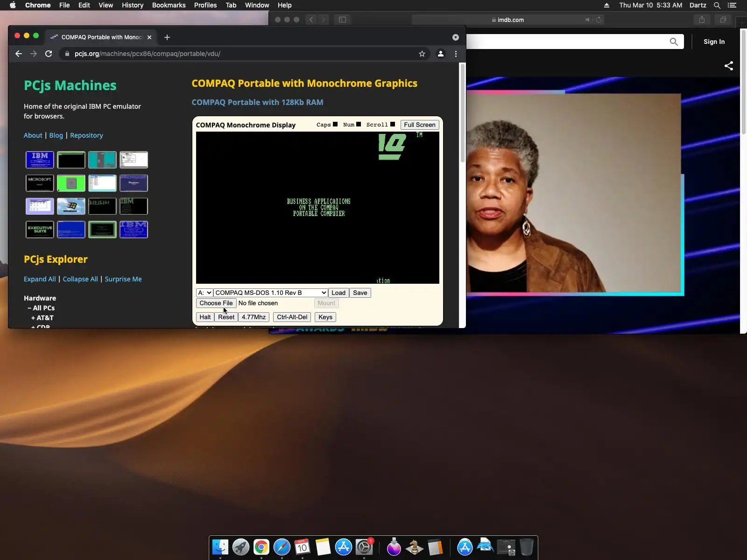Click the 4.77Mhz speed button

click(x=254, y=317)
